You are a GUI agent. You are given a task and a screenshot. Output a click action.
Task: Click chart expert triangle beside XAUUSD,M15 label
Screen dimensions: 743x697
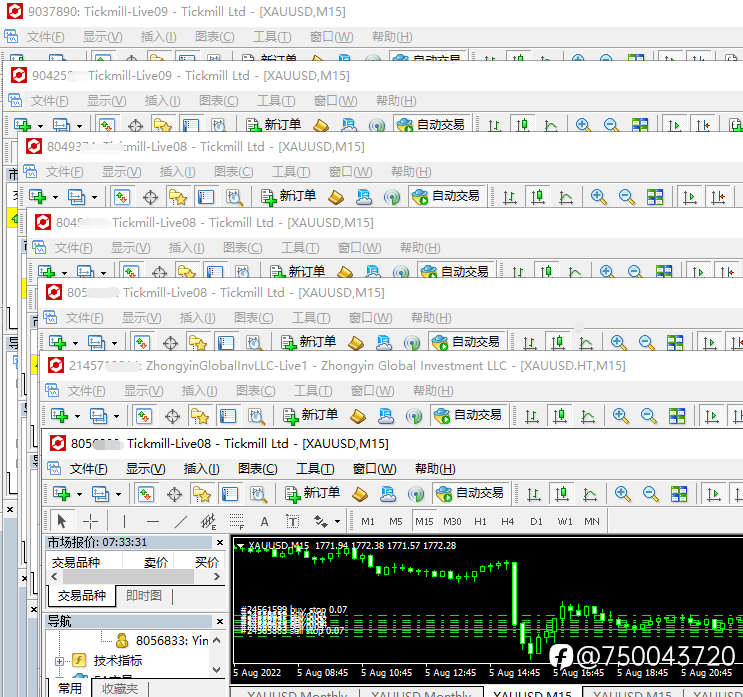[x=240, y=546]
